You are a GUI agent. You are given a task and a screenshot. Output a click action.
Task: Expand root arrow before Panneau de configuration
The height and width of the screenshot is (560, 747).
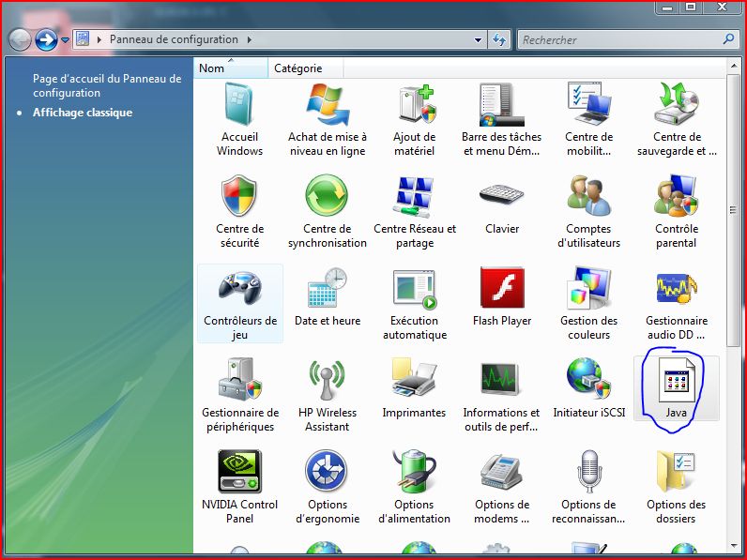(99, 40)
